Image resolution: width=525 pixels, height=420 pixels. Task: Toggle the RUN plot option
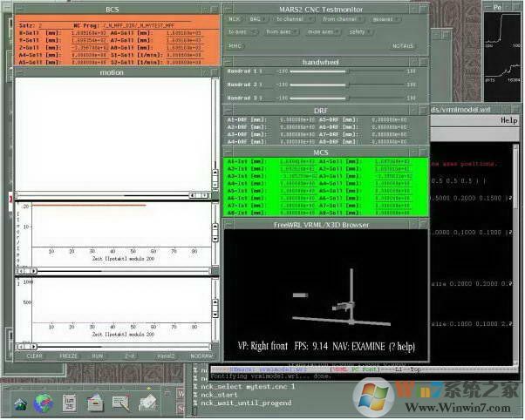tap(97, 356)
